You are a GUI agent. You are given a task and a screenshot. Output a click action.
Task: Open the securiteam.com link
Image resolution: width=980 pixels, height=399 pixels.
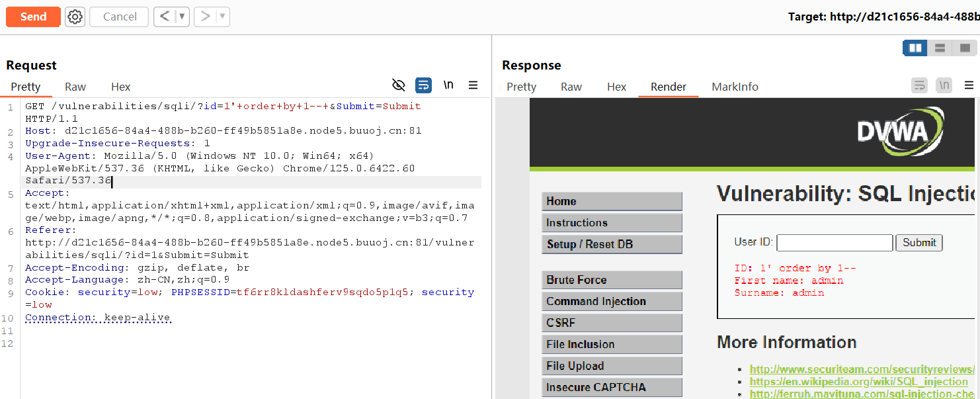(x=862, y=369)
